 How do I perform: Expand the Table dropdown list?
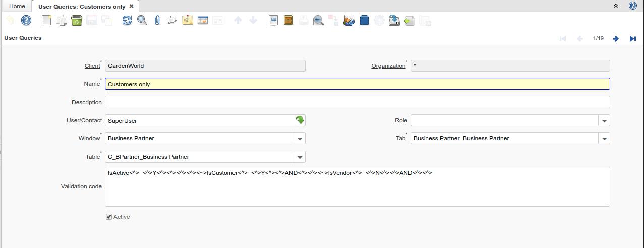click(x=300, y=157)
